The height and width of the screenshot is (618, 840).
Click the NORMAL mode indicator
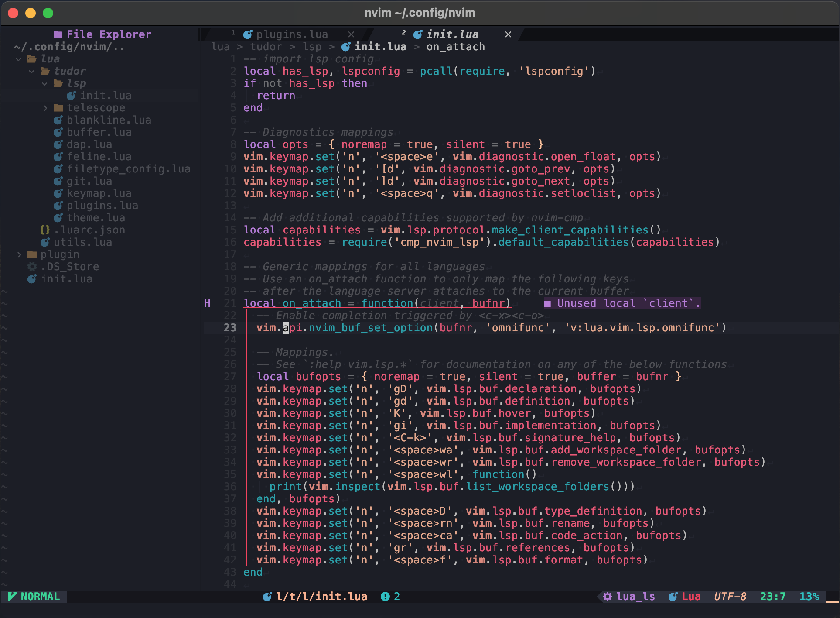click(40, 597)
